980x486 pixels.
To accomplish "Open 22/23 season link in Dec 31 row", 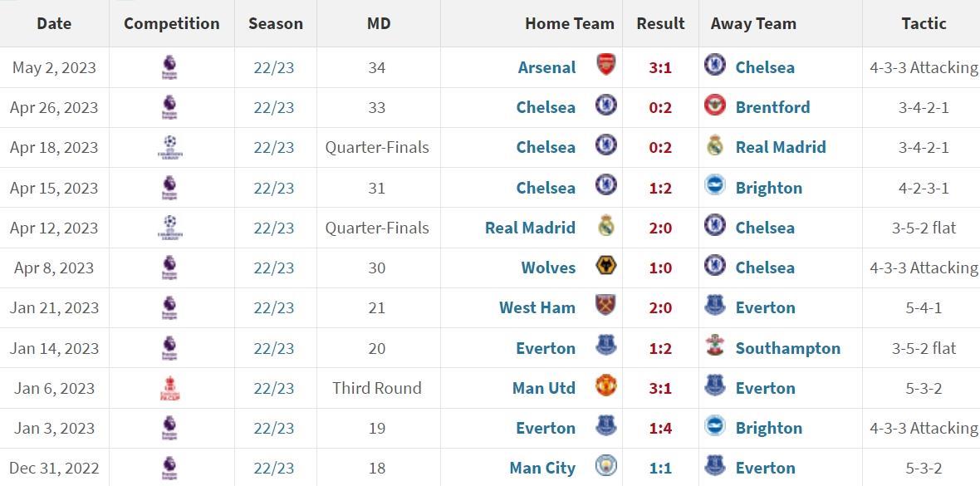I will [274, 468].
